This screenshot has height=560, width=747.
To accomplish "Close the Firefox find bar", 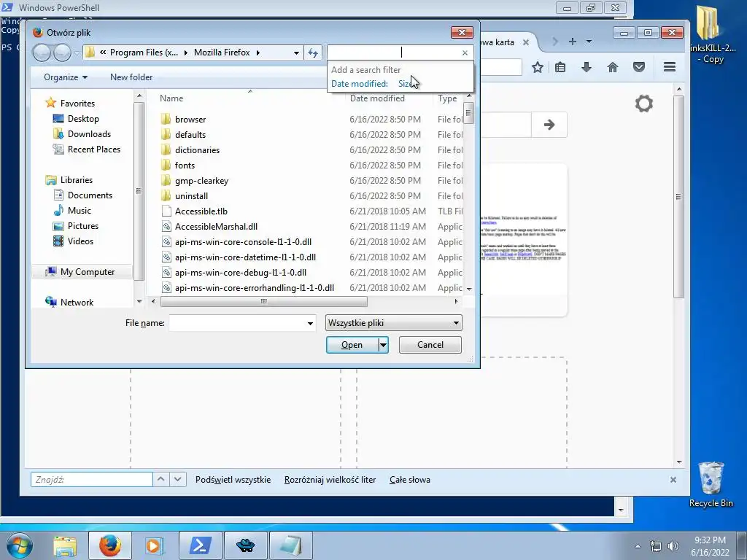I will tap(673, 480).
